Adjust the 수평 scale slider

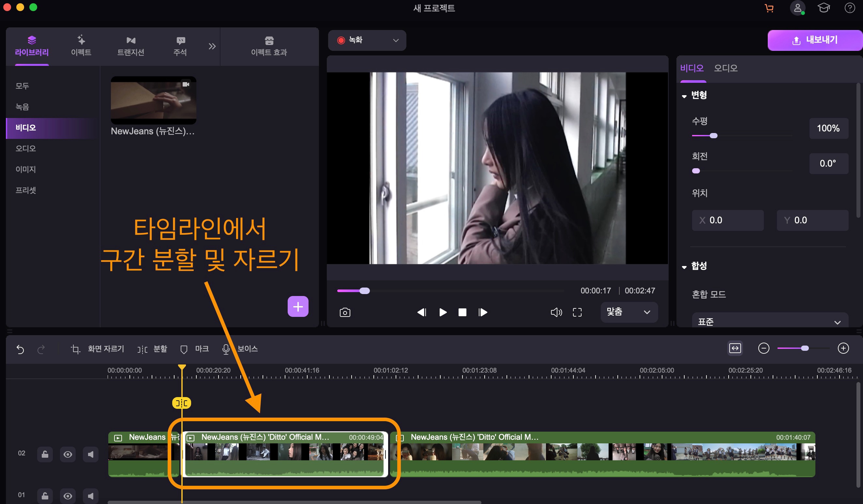pyautogui.click(x=742, y=136)
